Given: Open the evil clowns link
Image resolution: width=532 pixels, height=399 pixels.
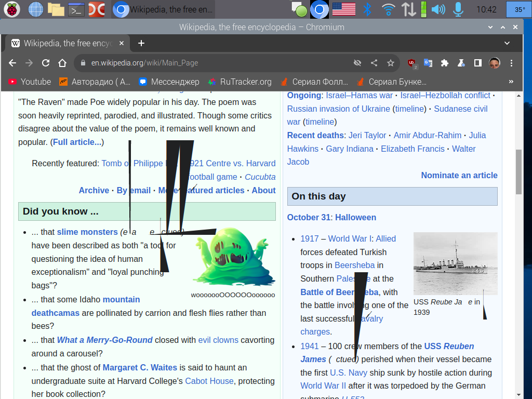Looking at the screenshot, I should (218, 340).
